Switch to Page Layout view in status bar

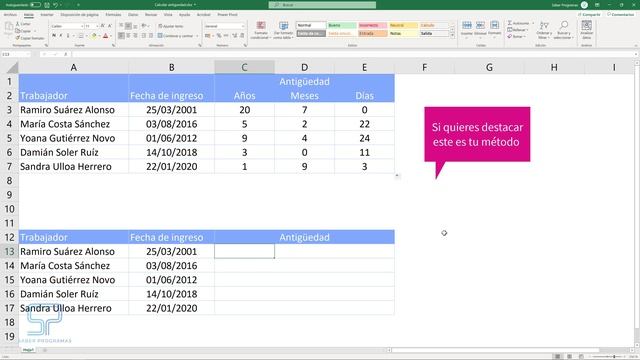click(x=570, y=357)
